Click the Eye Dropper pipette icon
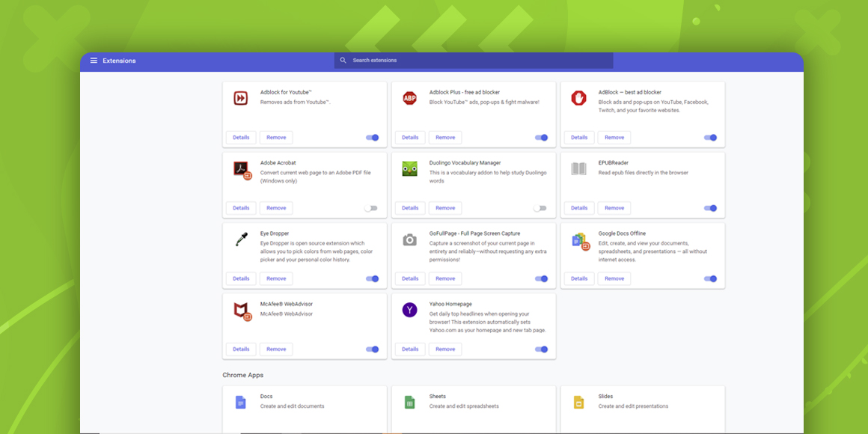868x434 pixels. tap(241, 239)
